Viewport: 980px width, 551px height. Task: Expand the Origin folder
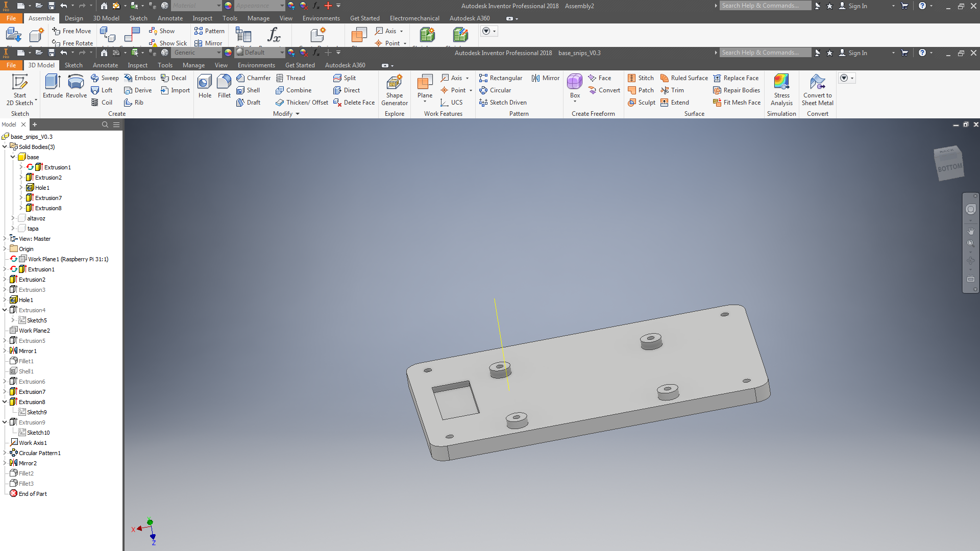click(5, 249)
